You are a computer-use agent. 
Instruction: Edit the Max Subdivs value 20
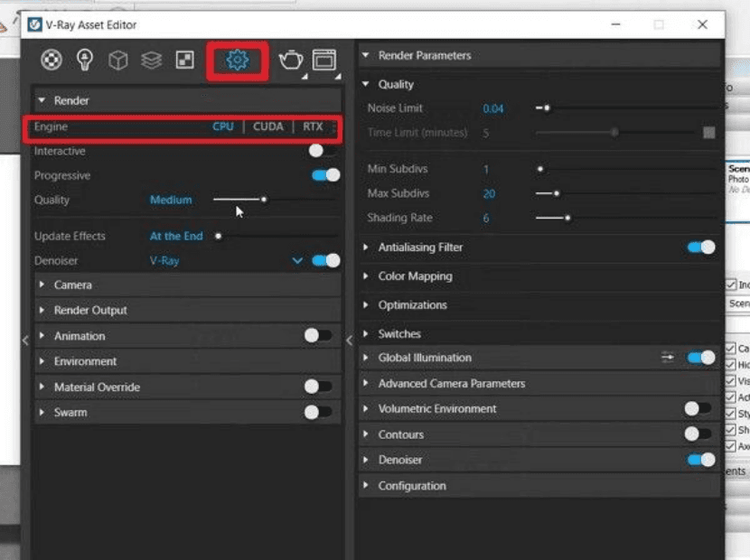489,193
